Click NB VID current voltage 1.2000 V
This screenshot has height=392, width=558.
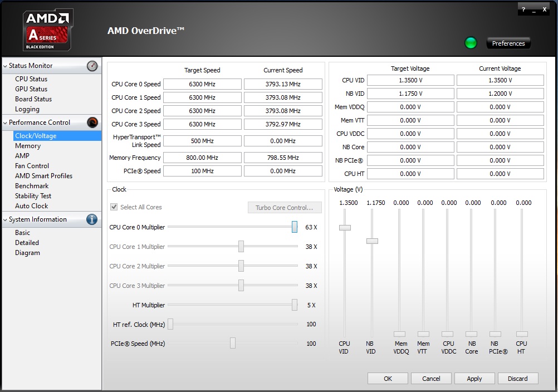coord(500,94)
